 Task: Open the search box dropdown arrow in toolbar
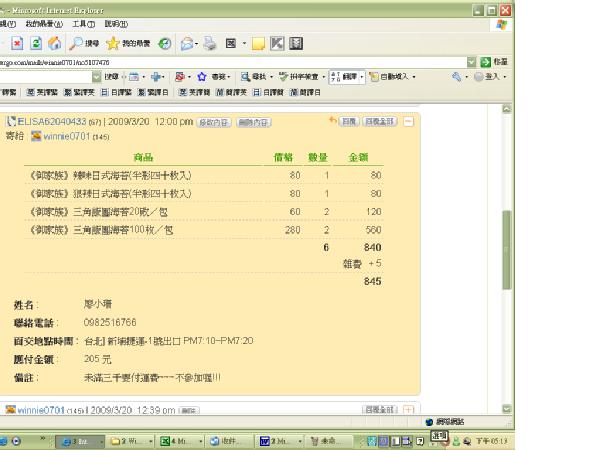pos(96,77)
